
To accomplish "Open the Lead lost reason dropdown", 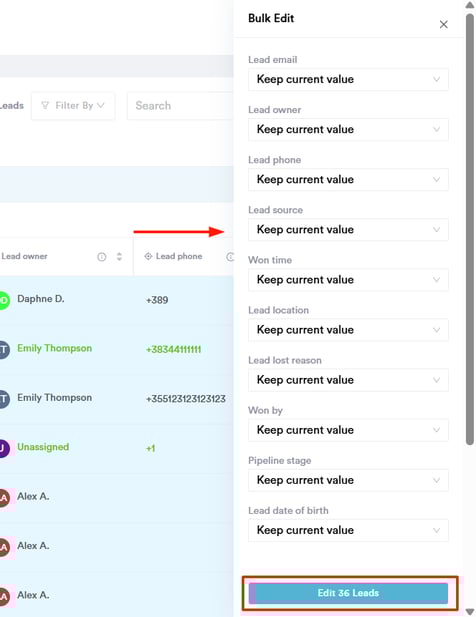I will pyautogui.click(x=348, y=380).
